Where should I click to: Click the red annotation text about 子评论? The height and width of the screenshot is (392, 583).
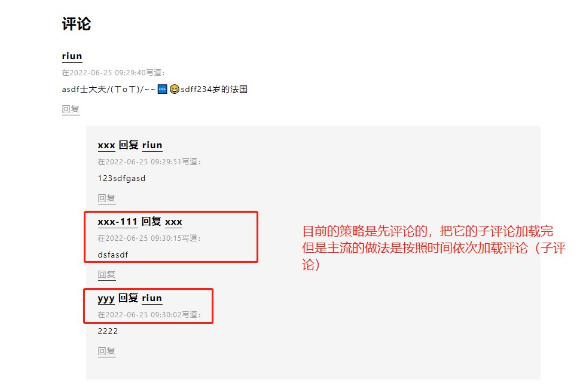434,248
